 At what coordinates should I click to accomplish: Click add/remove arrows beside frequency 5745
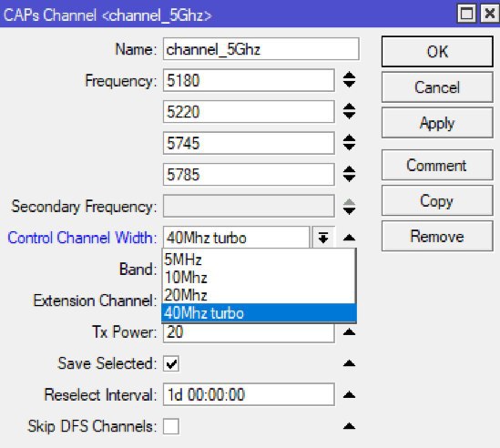[349, 143]
